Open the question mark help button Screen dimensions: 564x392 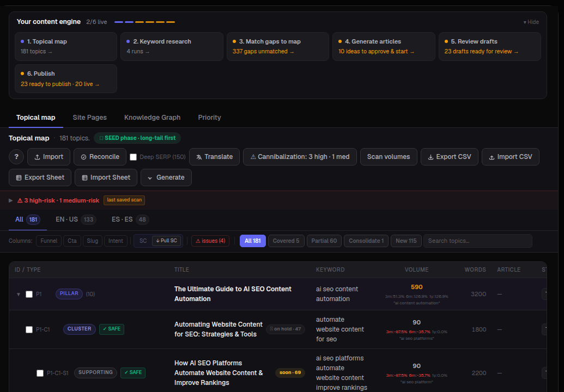(x=16, y=157)
